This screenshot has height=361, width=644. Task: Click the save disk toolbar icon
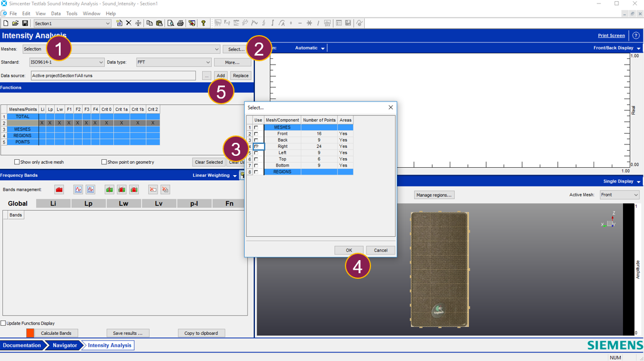[x=25, y=23]
